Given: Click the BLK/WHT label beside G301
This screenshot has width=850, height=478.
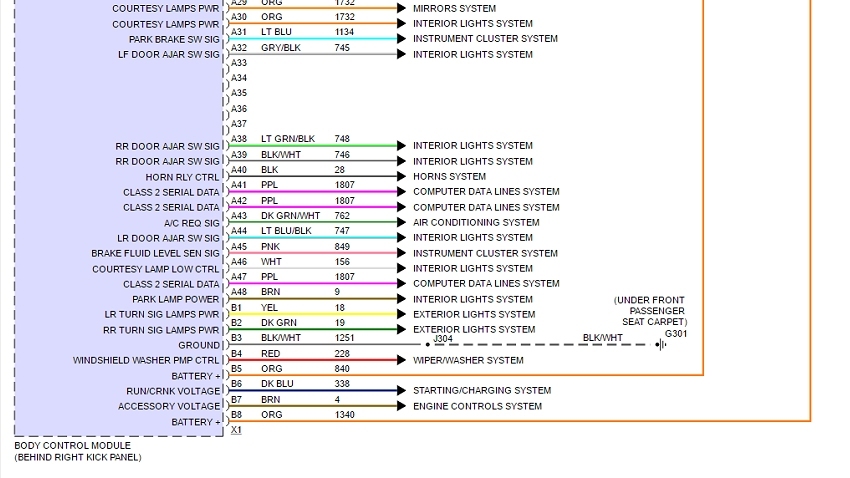Looking at the screenshot, I should tap(603, 338).
